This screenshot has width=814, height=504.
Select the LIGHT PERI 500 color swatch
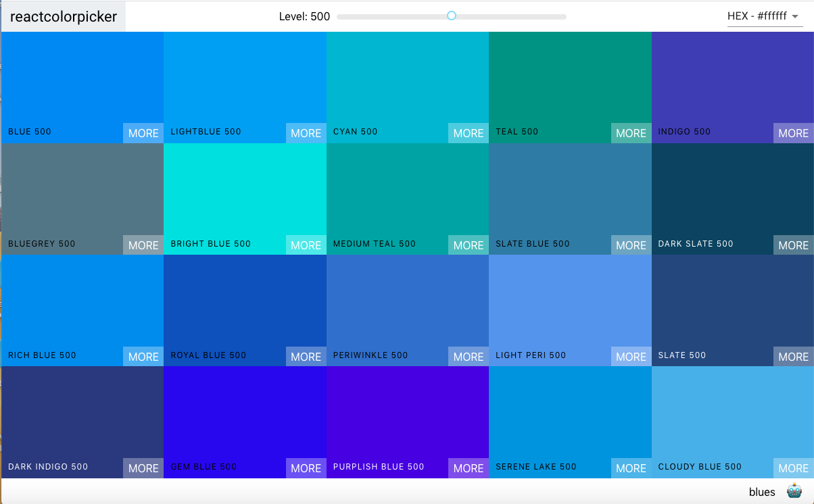570,304
